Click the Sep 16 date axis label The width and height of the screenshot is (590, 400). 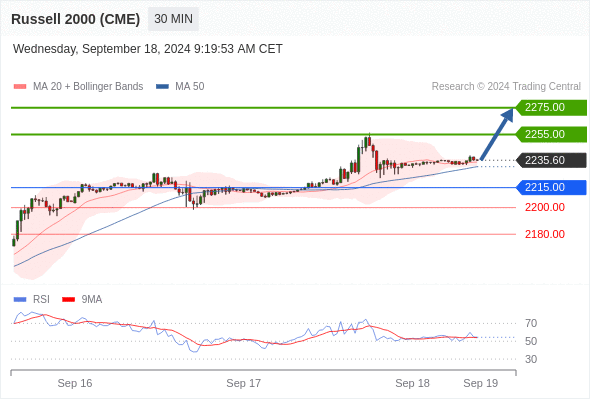pyautogui.click(x=75, y=383)
